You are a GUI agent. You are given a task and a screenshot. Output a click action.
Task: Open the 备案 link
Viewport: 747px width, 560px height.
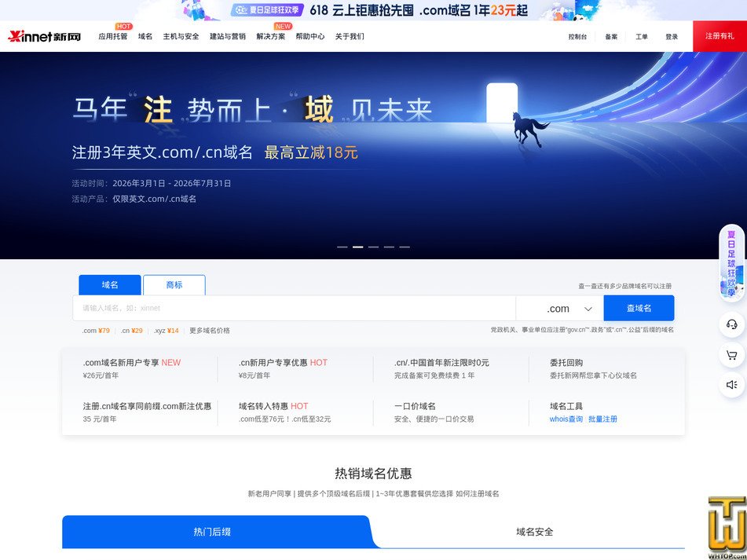611,37
